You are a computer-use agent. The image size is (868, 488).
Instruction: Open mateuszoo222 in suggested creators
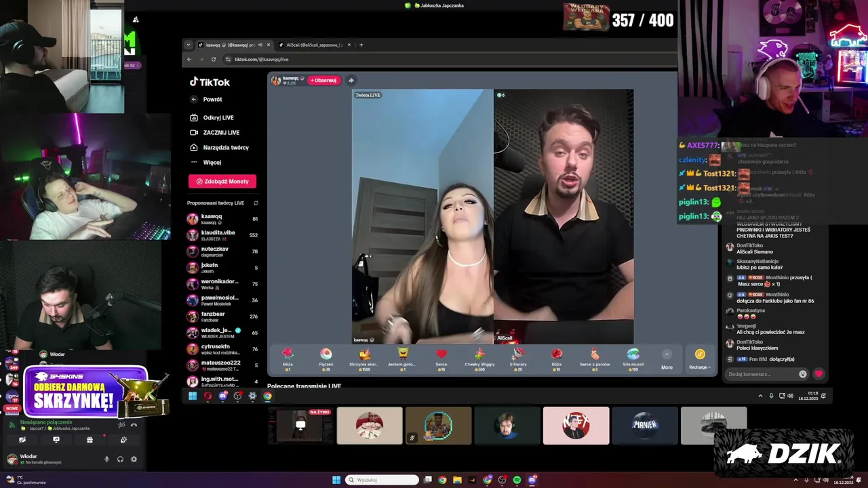point(222,365)
